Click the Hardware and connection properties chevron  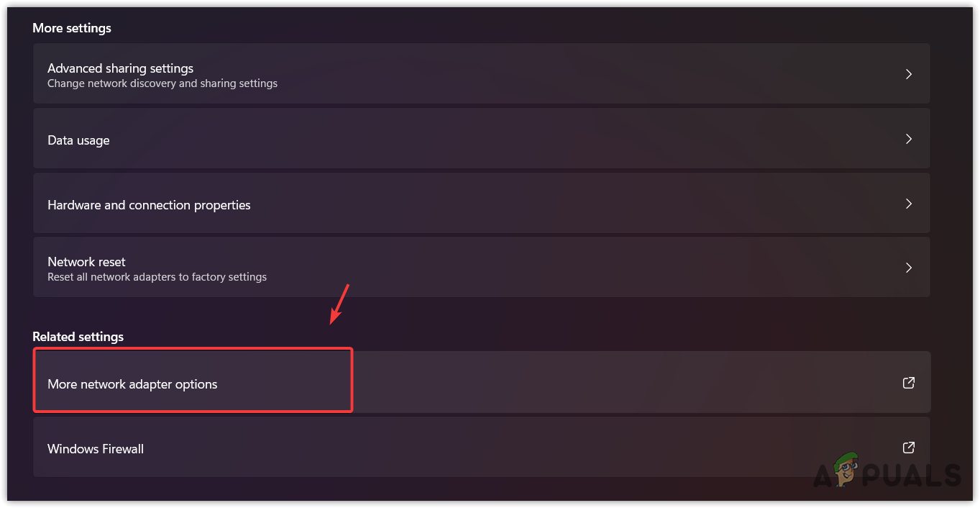point(909,204)
